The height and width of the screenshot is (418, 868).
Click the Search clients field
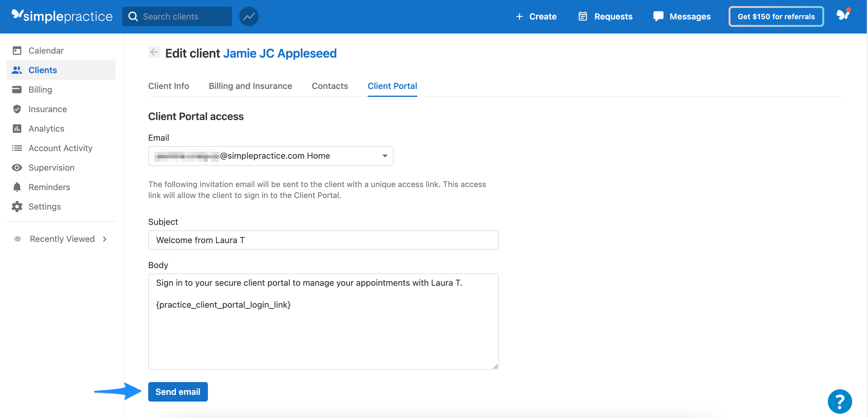(x=177, y=16)
